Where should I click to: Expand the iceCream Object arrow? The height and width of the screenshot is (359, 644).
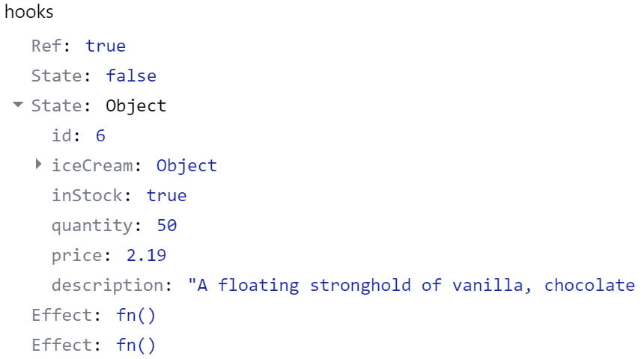[x=38, y=165]
